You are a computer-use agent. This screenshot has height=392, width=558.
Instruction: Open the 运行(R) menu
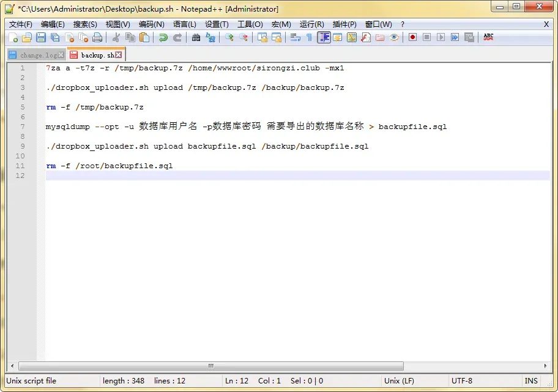[312, 24]
